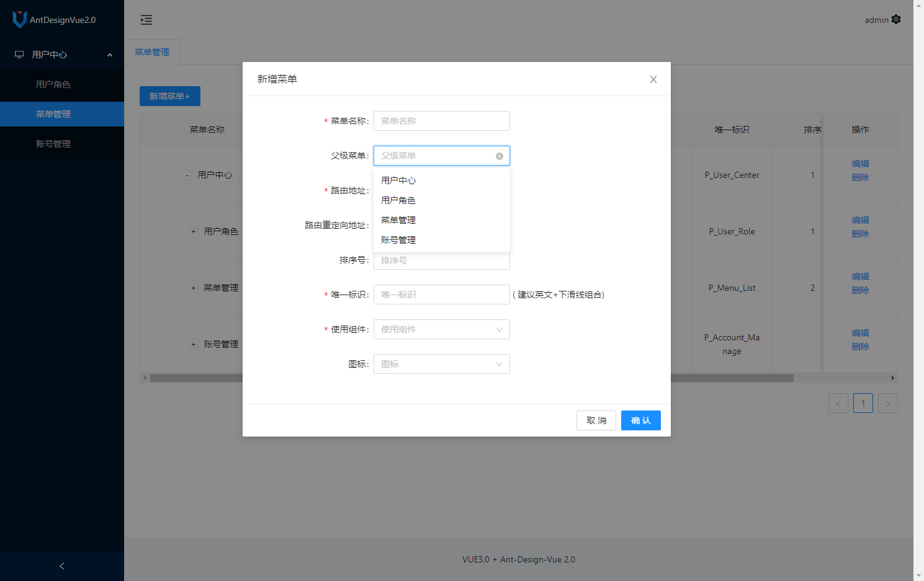Click the 取消 button
Screen dimensions: 924x581
pos(596,420)
